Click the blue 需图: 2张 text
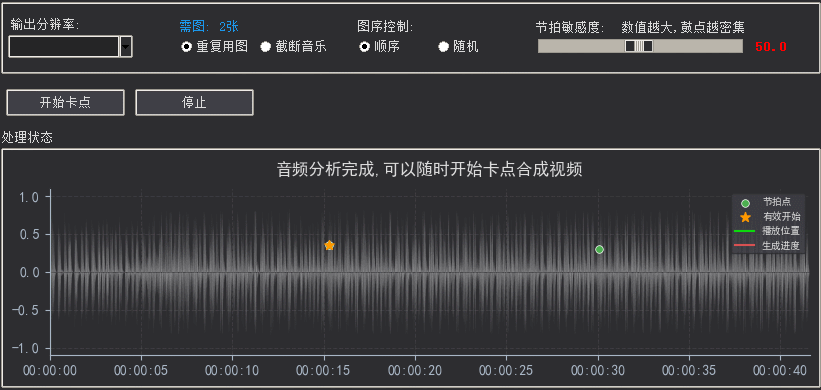821x390 pixels. [209, 26]
